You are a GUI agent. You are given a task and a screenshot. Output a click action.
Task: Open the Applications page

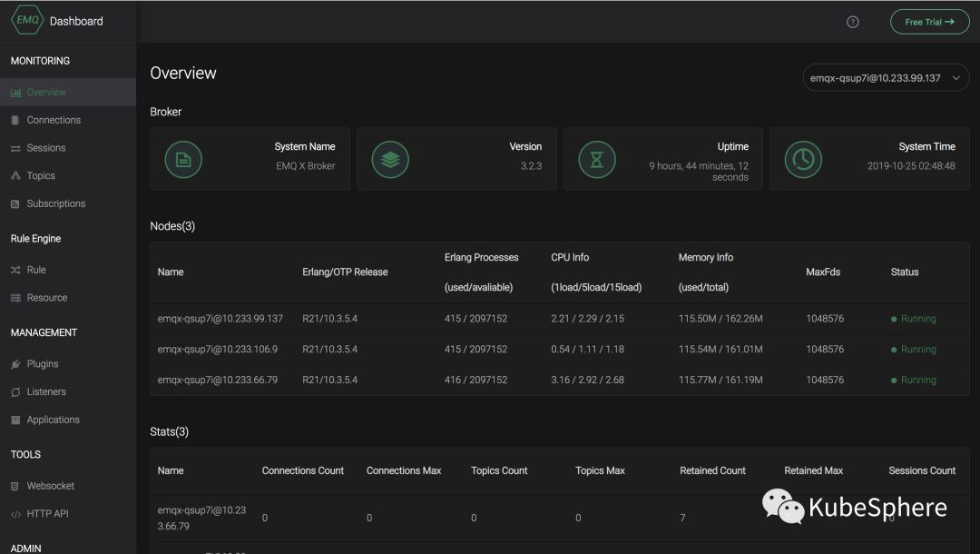click(x=68, y=420)
